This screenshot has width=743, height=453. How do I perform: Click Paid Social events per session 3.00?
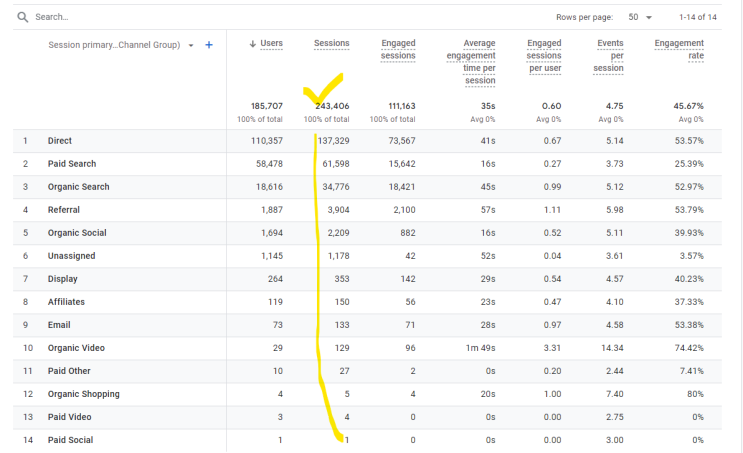[x=615, y=440]
